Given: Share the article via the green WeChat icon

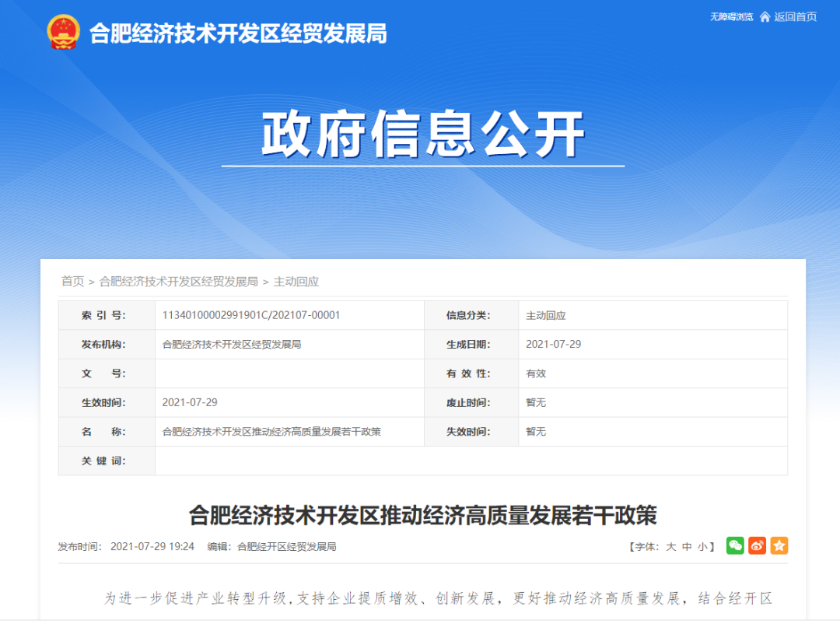Looking at the screenshot, I should click(x=735, y=545).
